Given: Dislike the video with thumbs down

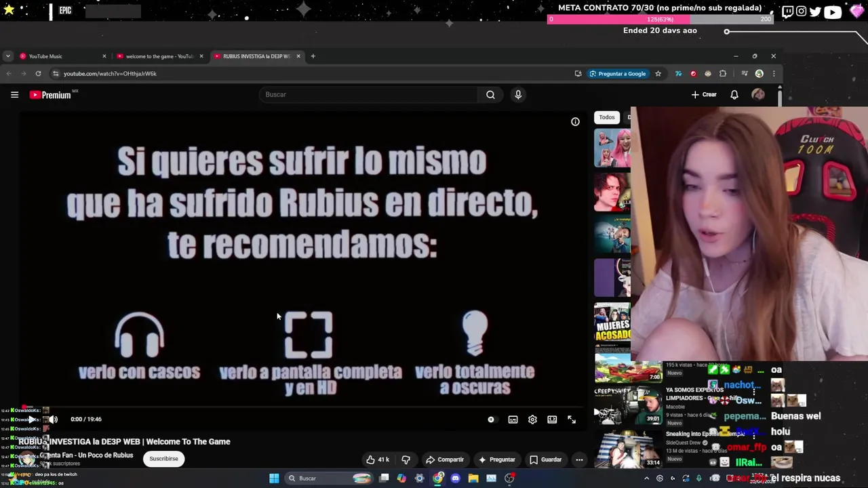Looking at the screenshot, I should (406, 460).
